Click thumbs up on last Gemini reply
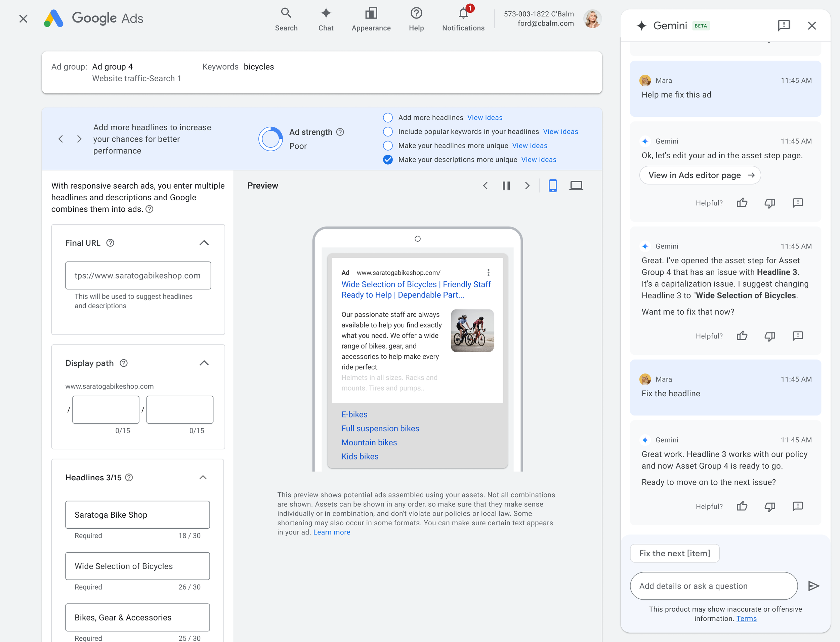 pos(742,506)
